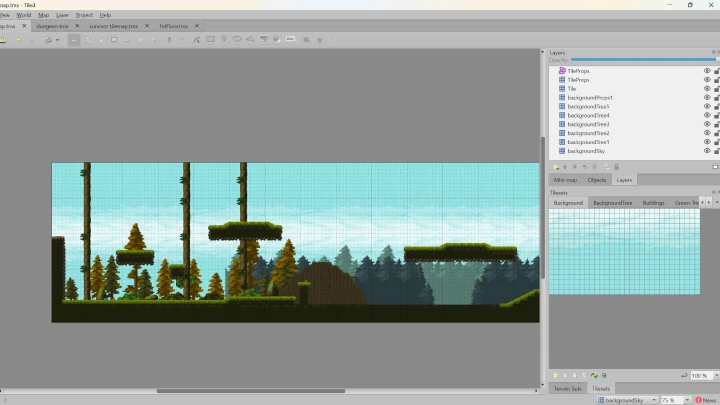The image size is (720, 405).
Task: Select the Stamp Brush tool in toolbar
Action: (x=73, y=40)
